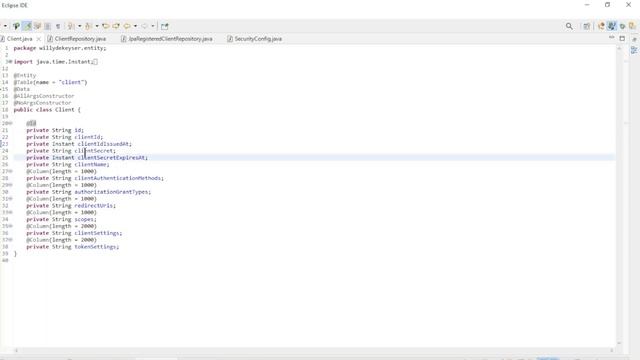
Task: Click the 'clientName' field name
Action: point(90,164)
